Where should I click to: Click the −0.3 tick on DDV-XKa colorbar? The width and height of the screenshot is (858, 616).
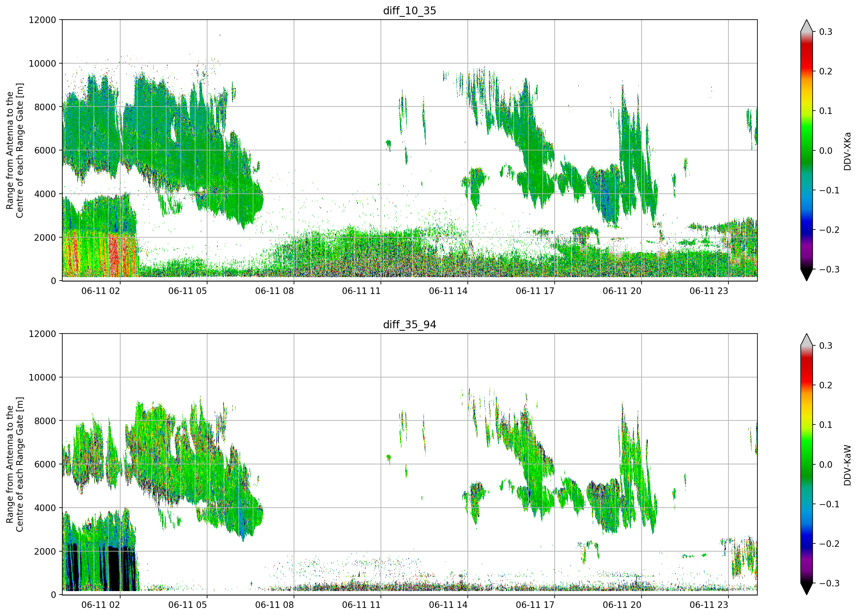click(829, 269)
